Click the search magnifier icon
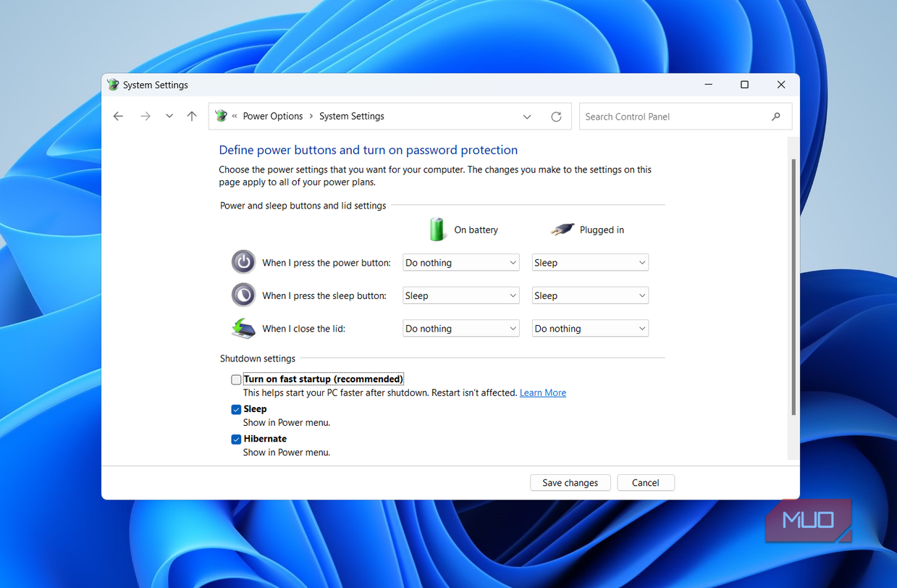 776,117
